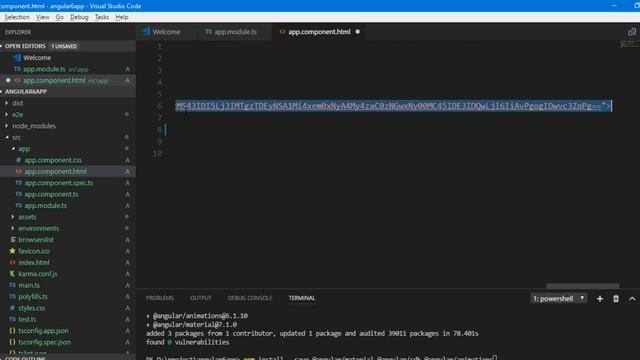The width and height of the screenshot is (640, 360).
Task: Click the unsaved dot on app.component.html tab
Action: (358, 31)
